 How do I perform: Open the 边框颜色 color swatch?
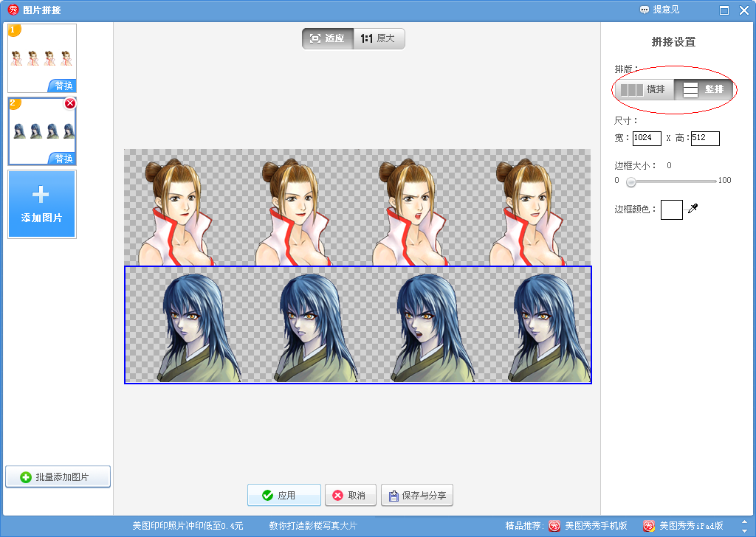[672, 209]
